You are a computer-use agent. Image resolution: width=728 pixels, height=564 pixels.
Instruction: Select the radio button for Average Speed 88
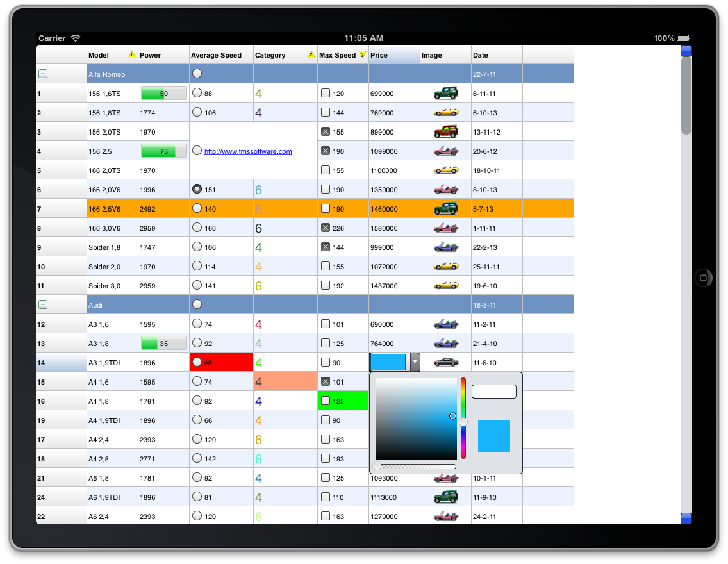pos(197,94)
